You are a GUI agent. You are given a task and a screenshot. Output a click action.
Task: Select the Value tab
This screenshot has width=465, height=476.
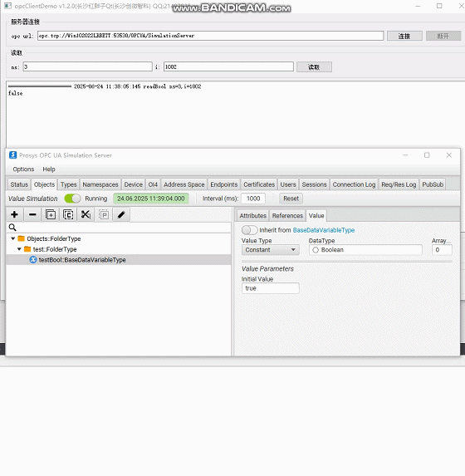click(316, 215)
